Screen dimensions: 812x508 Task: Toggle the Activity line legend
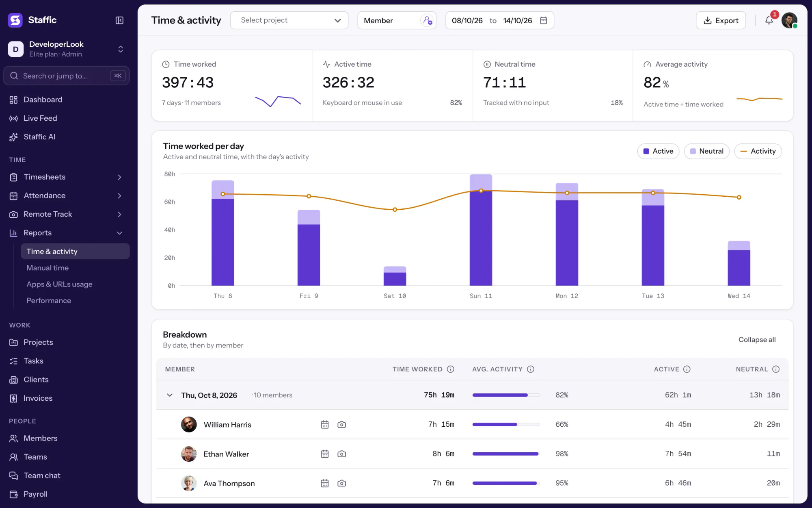coord(758,151)
